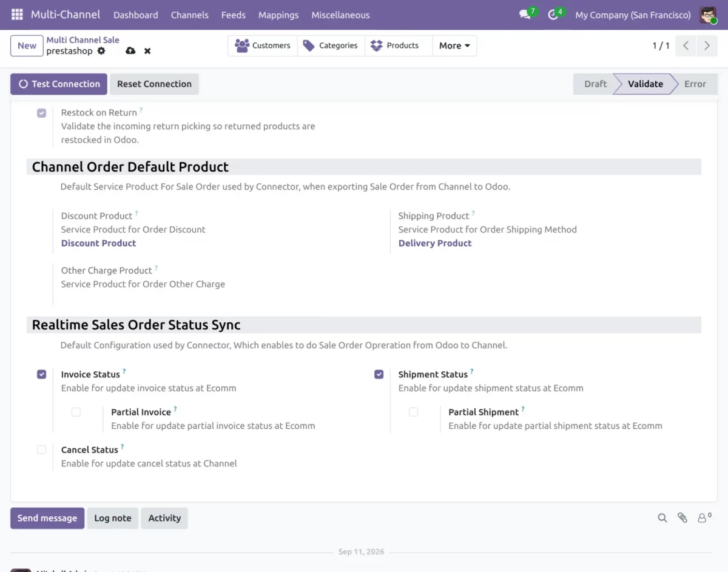Click the help mark beside Shipment Status
728x572 pixels.
pyautogui.click(x=472, y=371)
